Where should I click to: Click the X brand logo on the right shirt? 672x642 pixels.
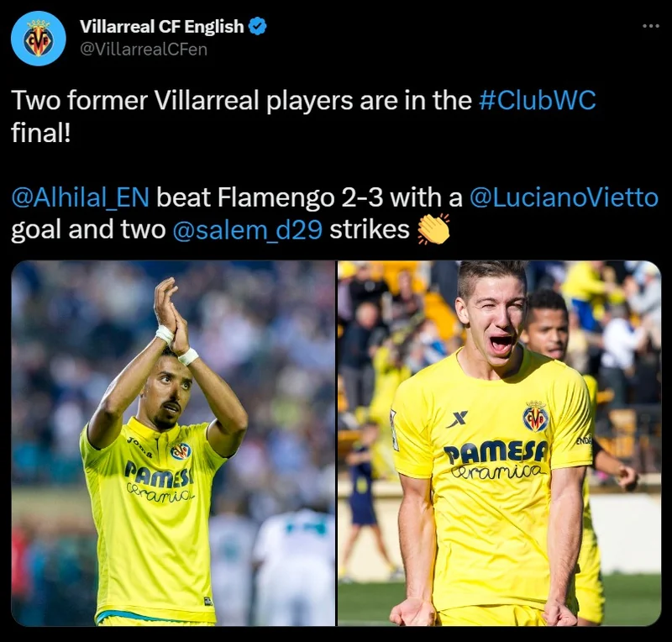point(457,419)
